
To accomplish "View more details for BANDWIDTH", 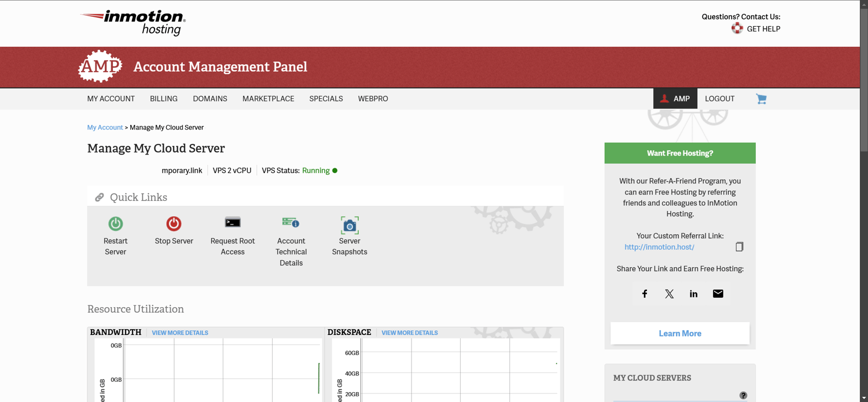I will (180, 333).
